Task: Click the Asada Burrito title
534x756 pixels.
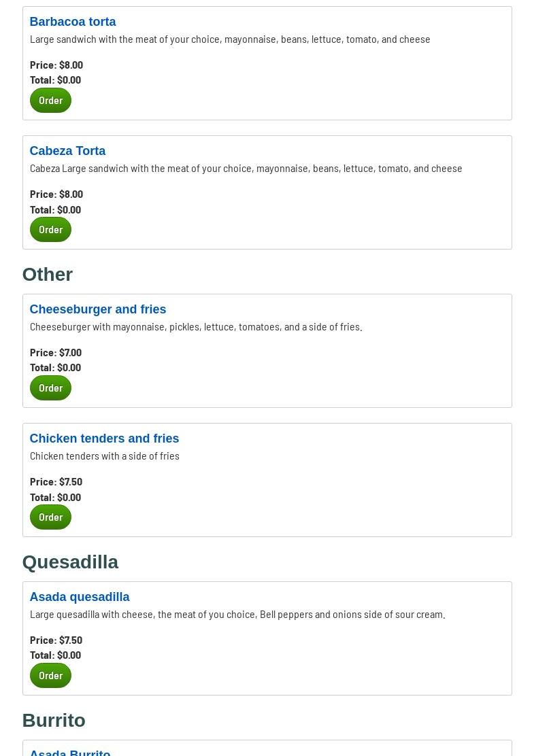Action: coord(70,752)
